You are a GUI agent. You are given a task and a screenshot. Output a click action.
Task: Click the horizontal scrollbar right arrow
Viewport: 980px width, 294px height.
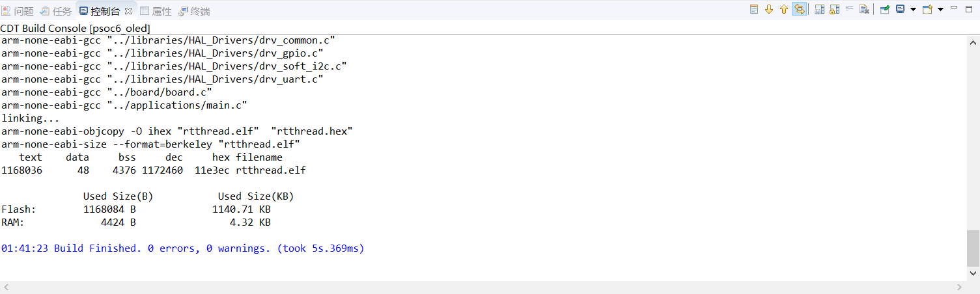pyautogui.click(x=959, y=287)
